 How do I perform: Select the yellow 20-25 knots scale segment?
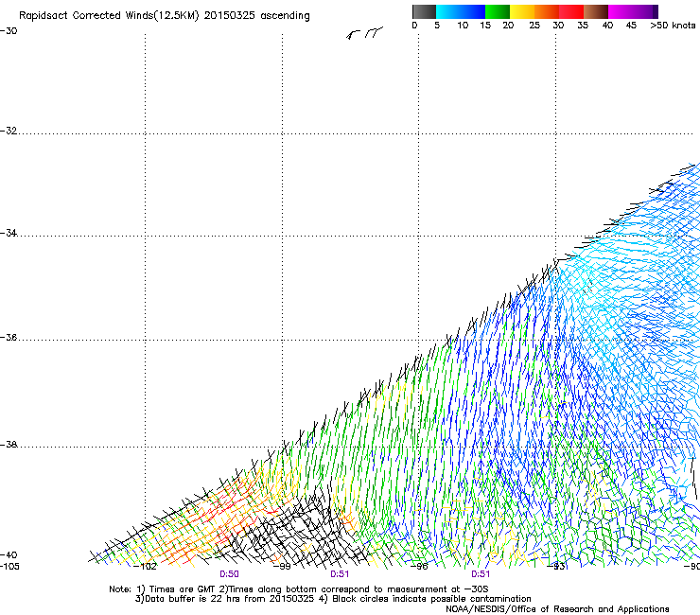click(x=522, y=11)
